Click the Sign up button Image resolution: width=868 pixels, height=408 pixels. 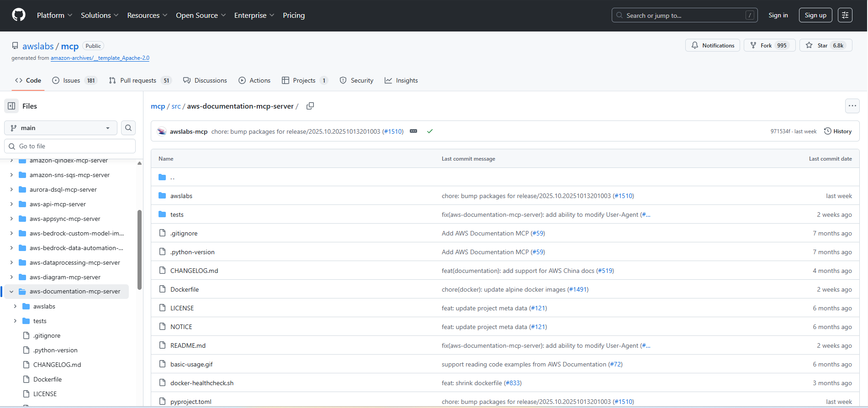click(815, 16)
